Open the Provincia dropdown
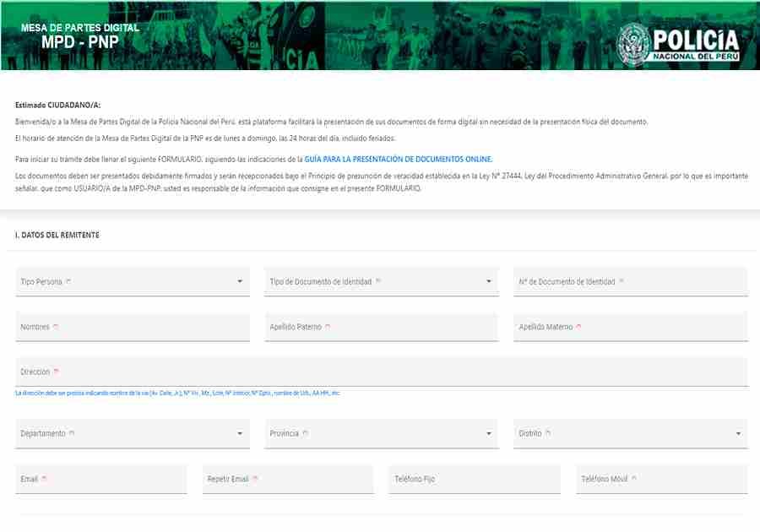The height and width of the screenshot is (532, 760). pyautogui.click(x=381, y=434)
